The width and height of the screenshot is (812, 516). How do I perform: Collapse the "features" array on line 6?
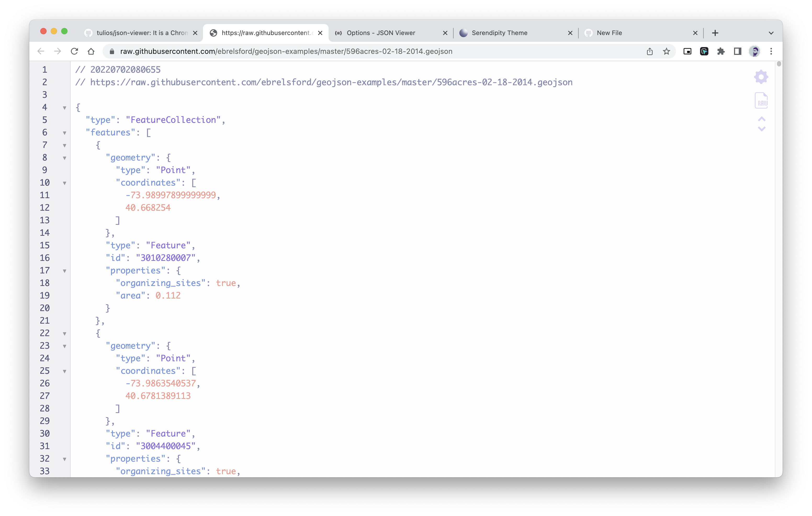click(x=64, y=133)
